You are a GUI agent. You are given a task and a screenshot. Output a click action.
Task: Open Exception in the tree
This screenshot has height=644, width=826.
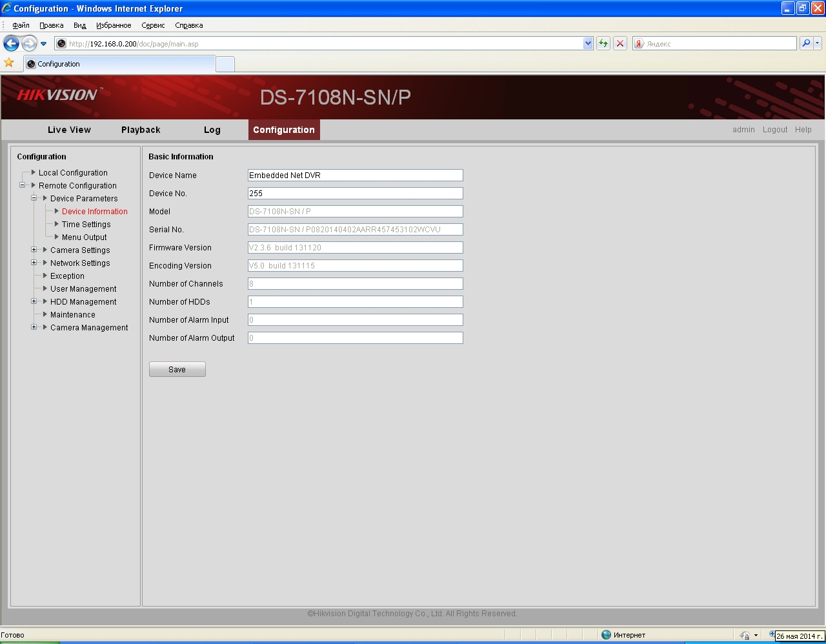(67, 276)
